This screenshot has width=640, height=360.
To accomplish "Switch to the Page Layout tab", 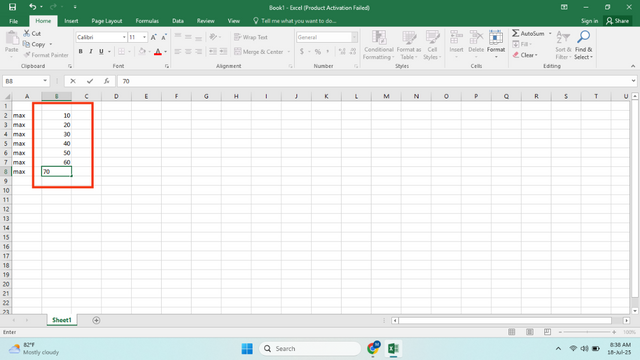I will pyautogui.click(x=107, y=21).
